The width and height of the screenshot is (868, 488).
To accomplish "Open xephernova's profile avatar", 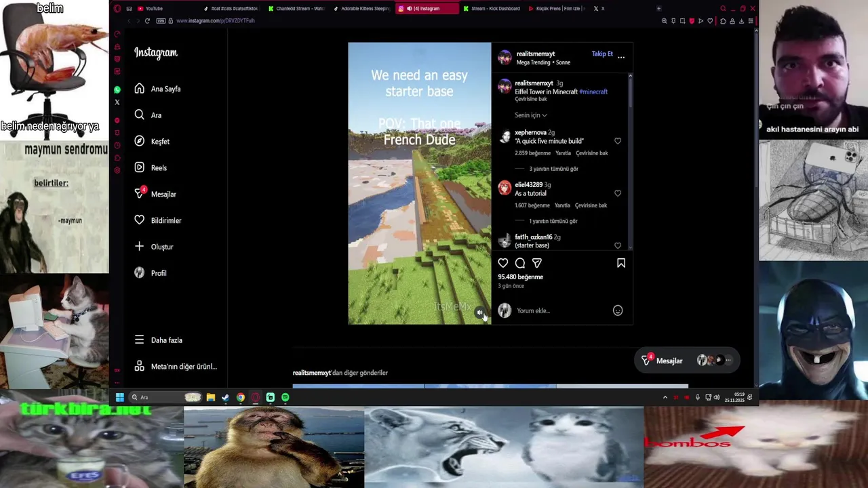I will (505, 137).
